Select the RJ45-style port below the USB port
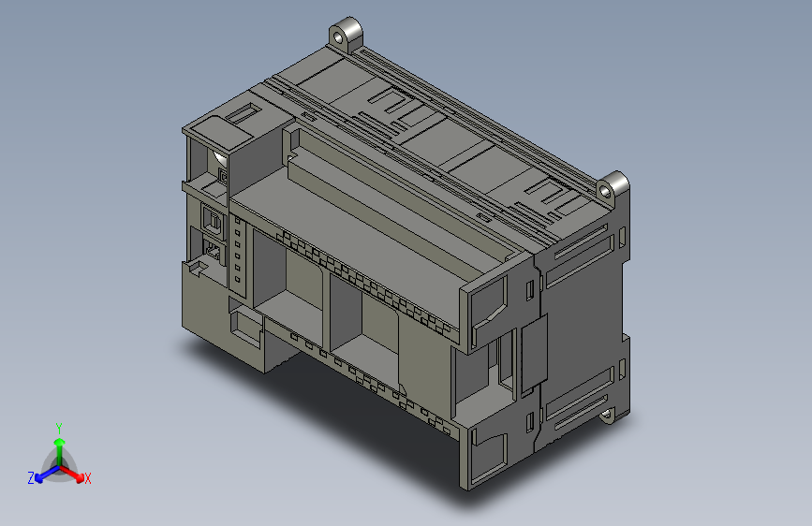812x526 pixels. [x=214, y=252]
